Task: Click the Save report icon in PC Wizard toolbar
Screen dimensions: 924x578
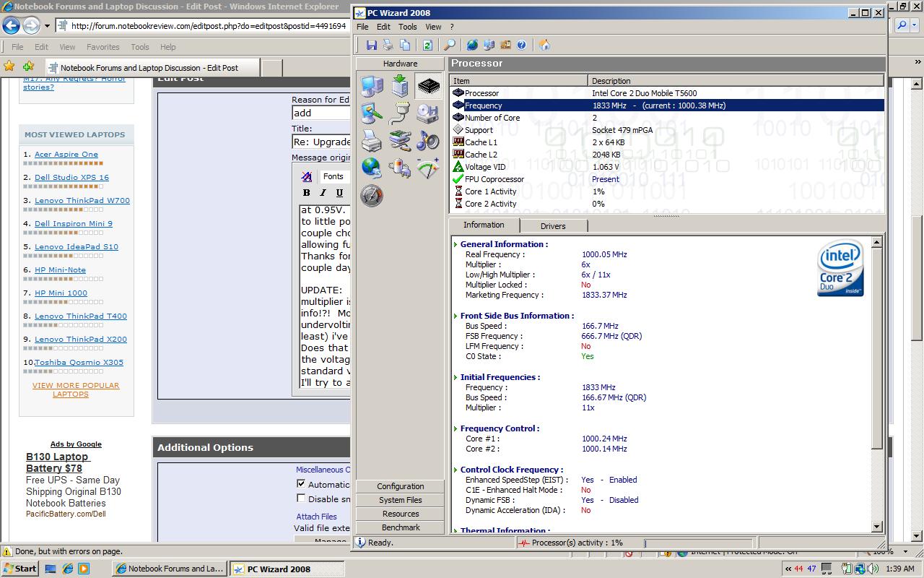Action: 371,45
